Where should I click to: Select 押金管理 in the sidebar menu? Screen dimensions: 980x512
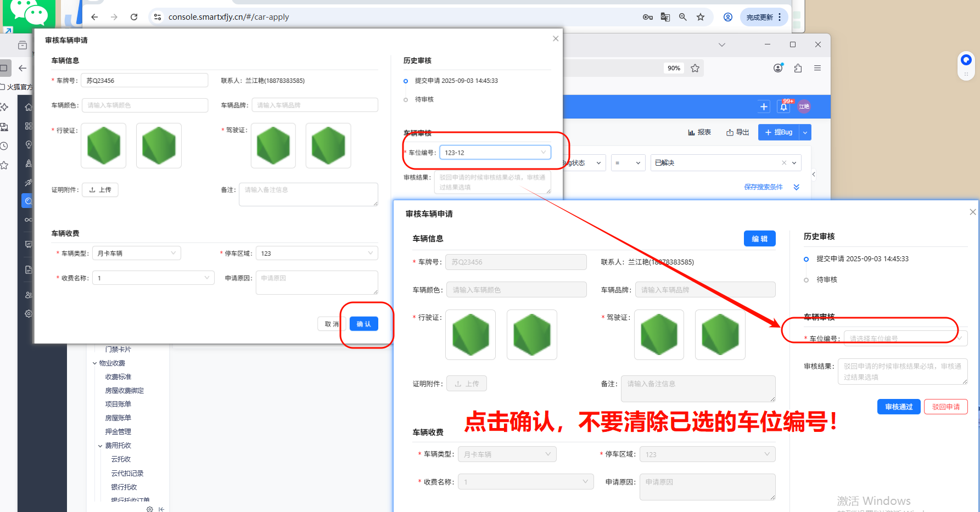pos(118,432)
